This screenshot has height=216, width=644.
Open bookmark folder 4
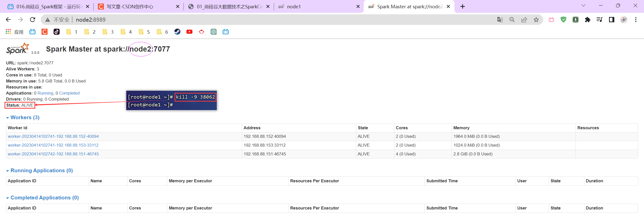click(126, 32)
